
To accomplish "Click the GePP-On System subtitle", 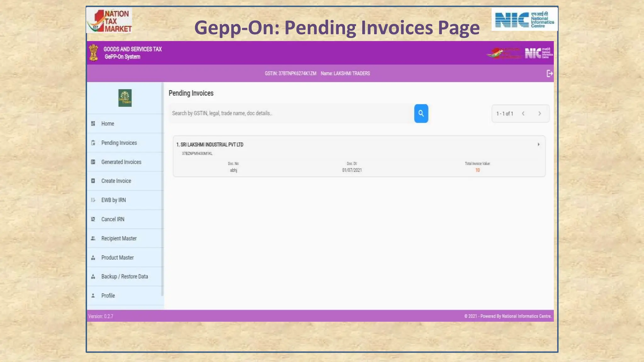I will tap(122, 57).
